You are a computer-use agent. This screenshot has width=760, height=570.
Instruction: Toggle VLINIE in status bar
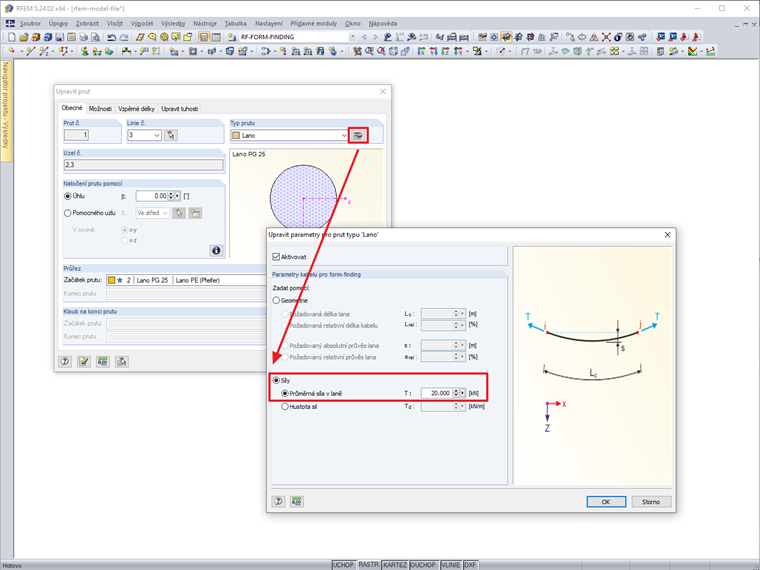pos(451,565)
